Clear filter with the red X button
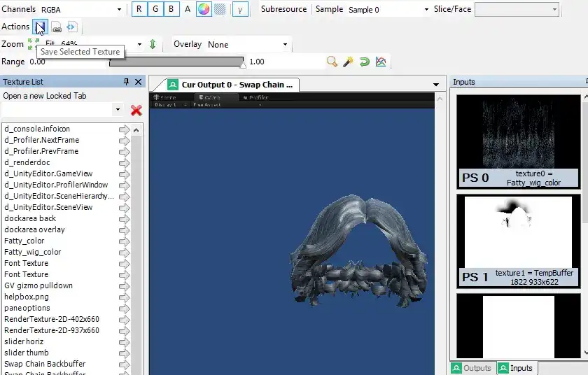The height and width of the screenshot is (375, 588). pyautogui.click(x=136, y=110)
